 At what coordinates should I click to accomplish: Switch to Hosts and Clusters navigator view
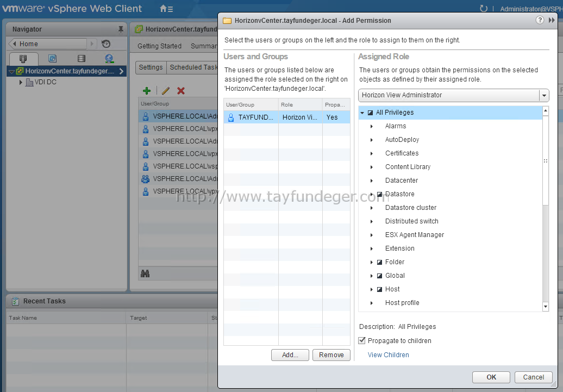[23, 59]
